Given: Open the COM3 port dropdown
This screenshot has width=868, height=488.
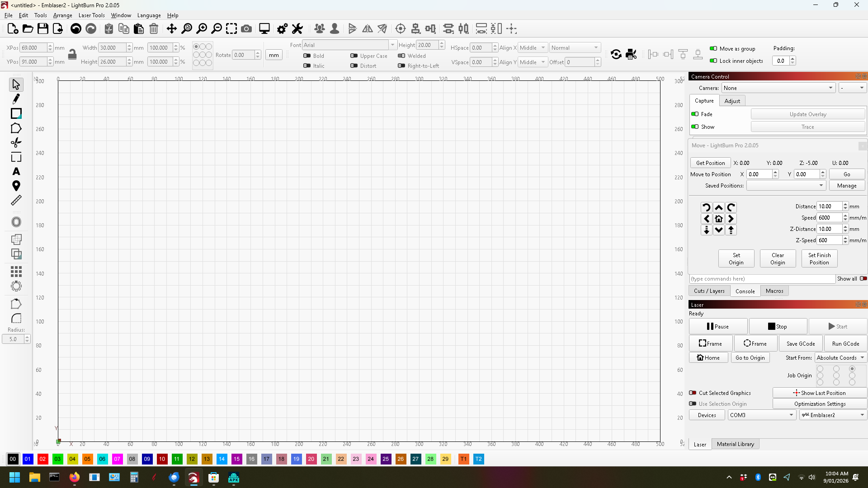Looking at the screenshot, I should tap(761, 415).
